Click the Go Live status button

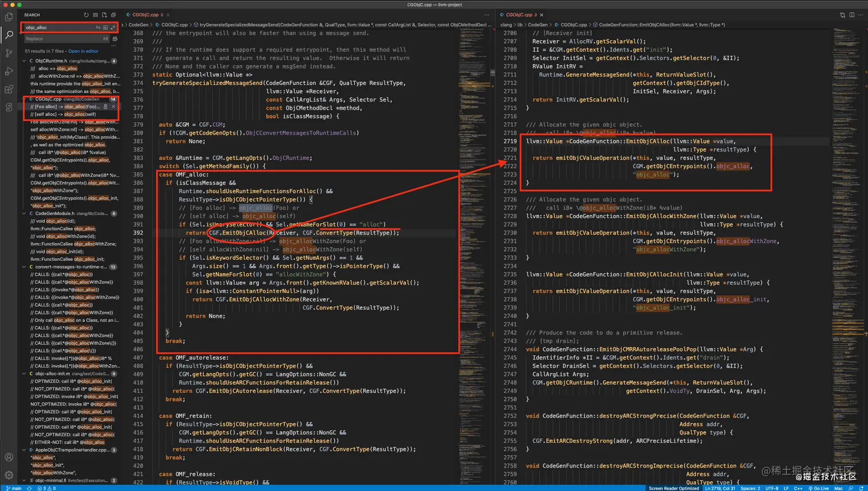tap(818, 488)
